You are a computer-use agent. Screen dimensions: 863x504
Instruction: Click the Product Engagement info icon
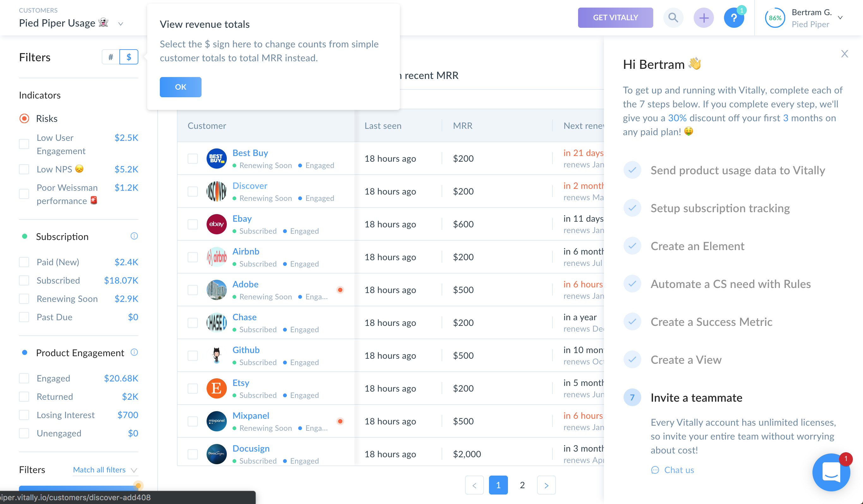[134, 352]
